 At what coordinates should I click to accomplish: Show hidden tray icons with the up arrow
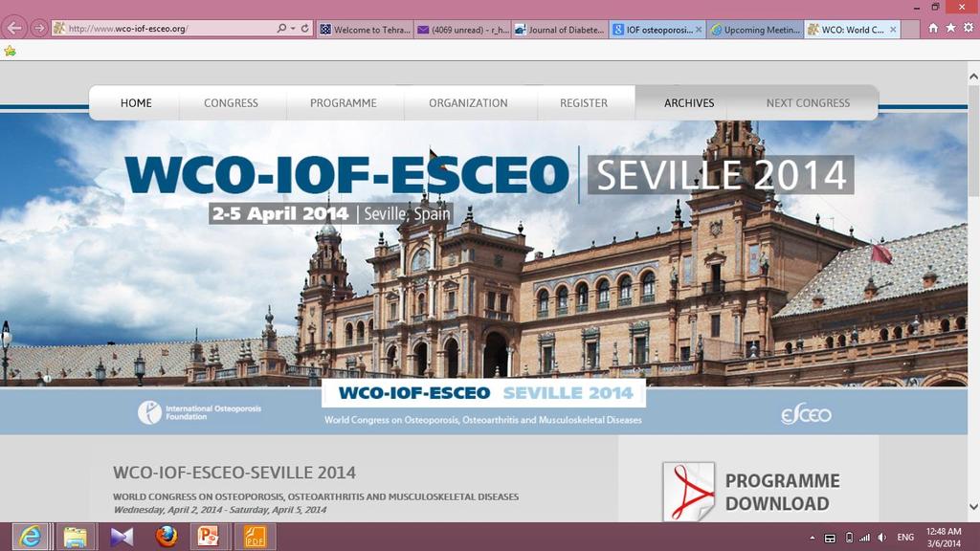pyautogui.click(x=812, y=538)
